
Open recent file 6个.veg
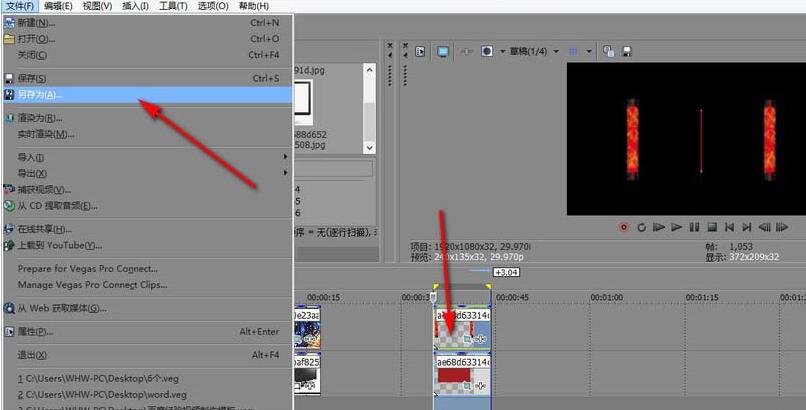click(x=148, y=379)
